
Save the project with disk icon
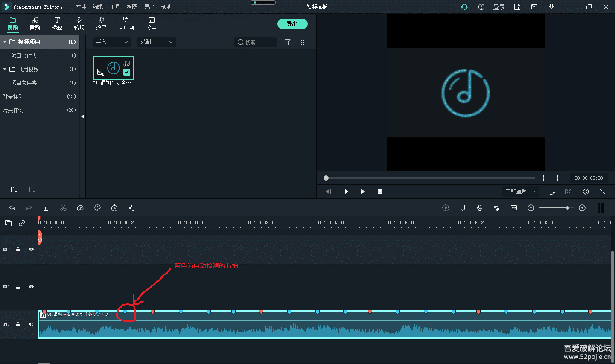517,7
